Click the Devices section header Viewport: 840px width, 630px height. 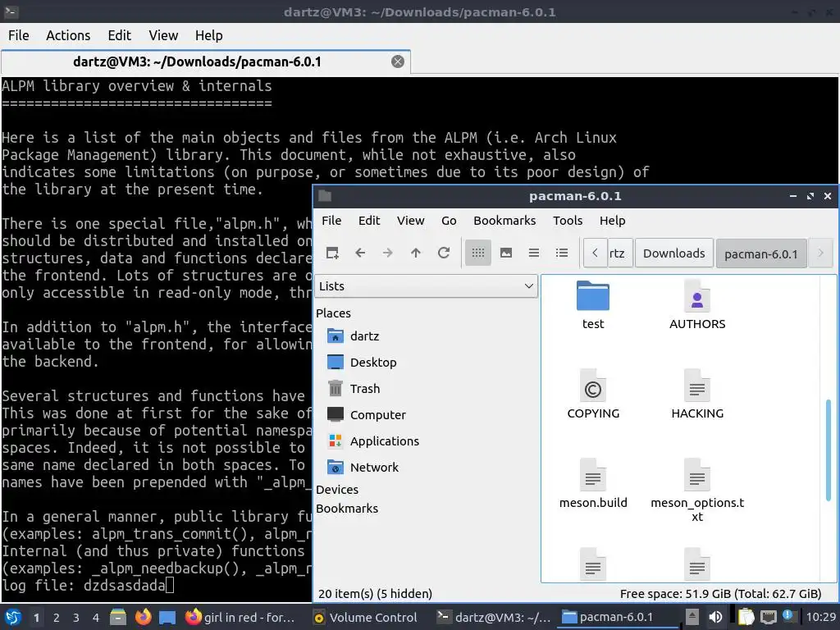[x=337, y=490]
